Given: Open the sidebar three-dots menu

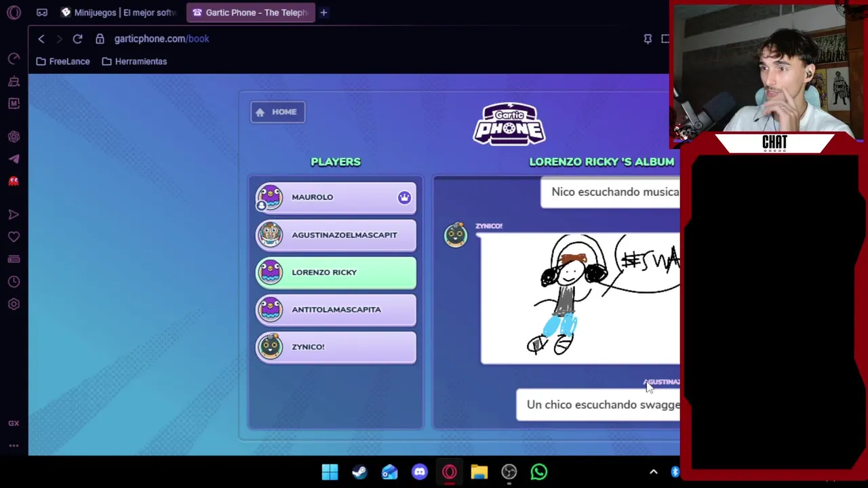Looking at the screenshot, I should coord(14,445).
